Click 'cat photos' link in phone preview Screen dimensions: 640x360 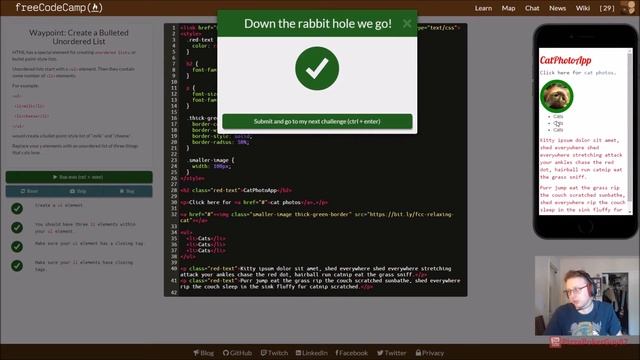click(x=600, y=73)
